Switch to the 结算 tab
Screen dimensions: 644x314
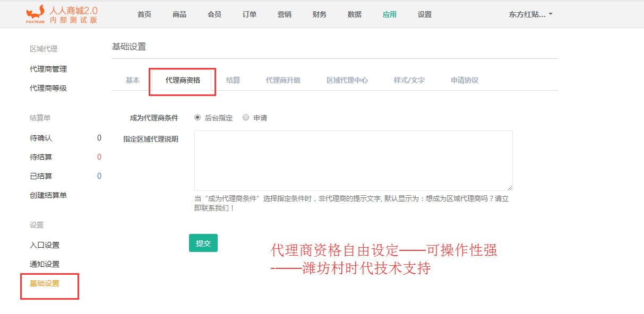[x=233, y=80]
